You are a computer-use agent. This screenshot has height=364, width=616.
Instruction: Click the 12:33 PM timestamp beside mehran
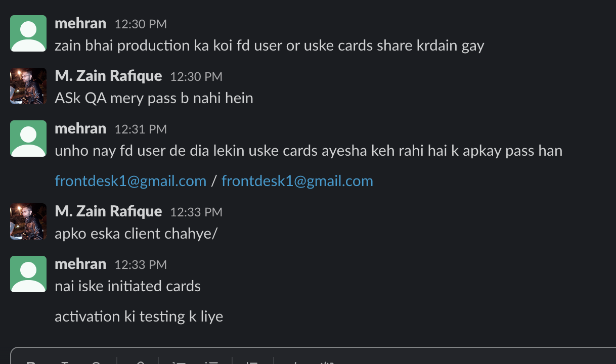click(141, 265)
